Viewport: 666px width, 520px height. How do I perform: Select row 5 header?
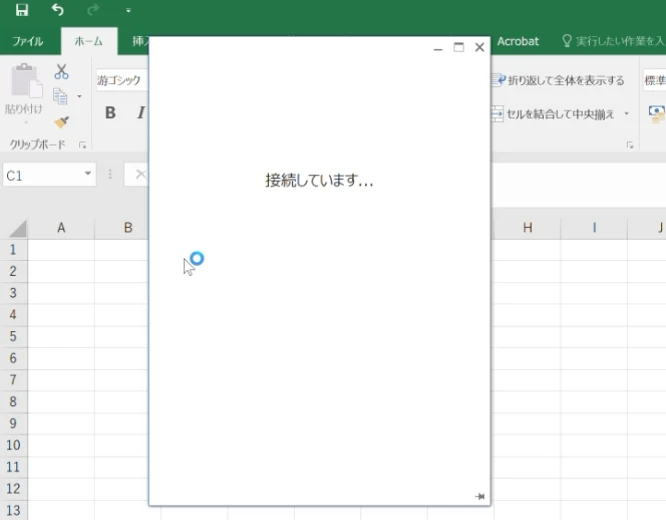(x=13, y=336)
